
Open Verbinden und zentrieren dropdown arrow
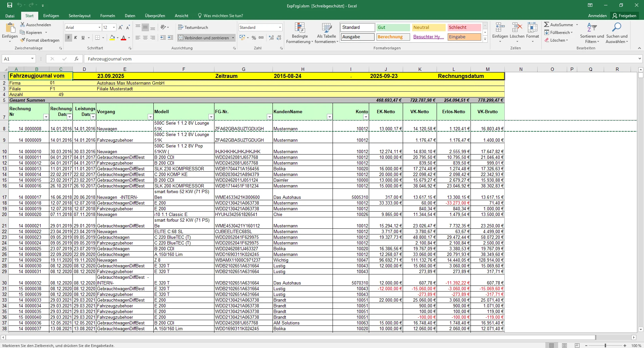tap(233, 38)
